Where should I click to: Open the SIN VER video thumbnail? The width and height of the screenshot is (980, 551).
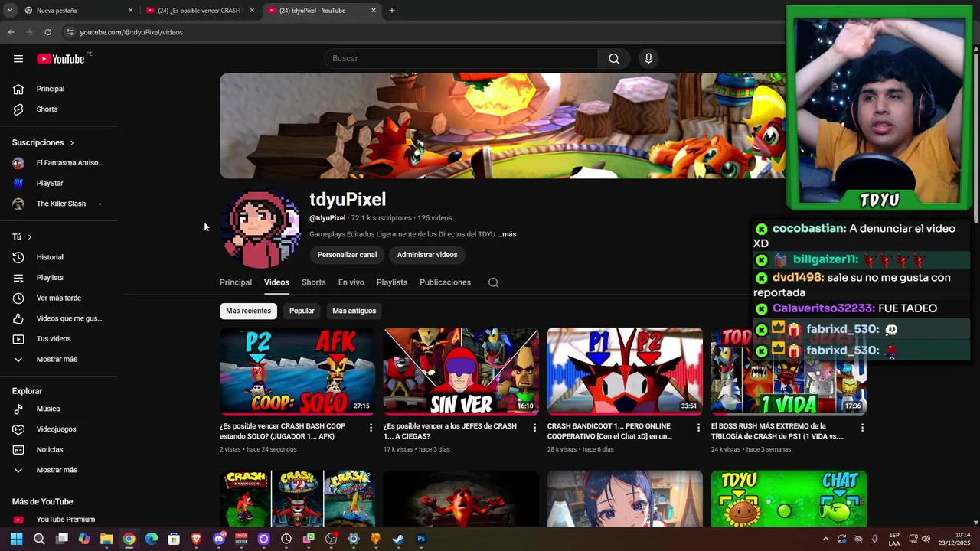[x=461, y=371]
